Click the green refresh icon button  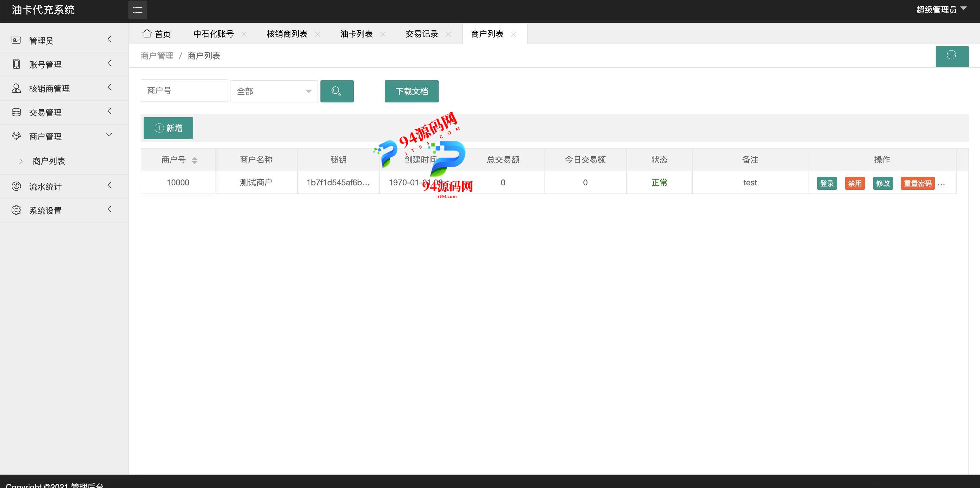pos(952,56)
